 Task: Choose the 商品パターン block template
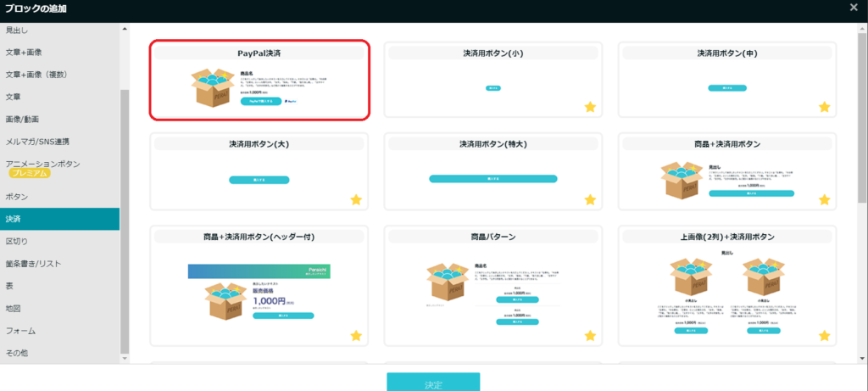(x=492, y=286)
